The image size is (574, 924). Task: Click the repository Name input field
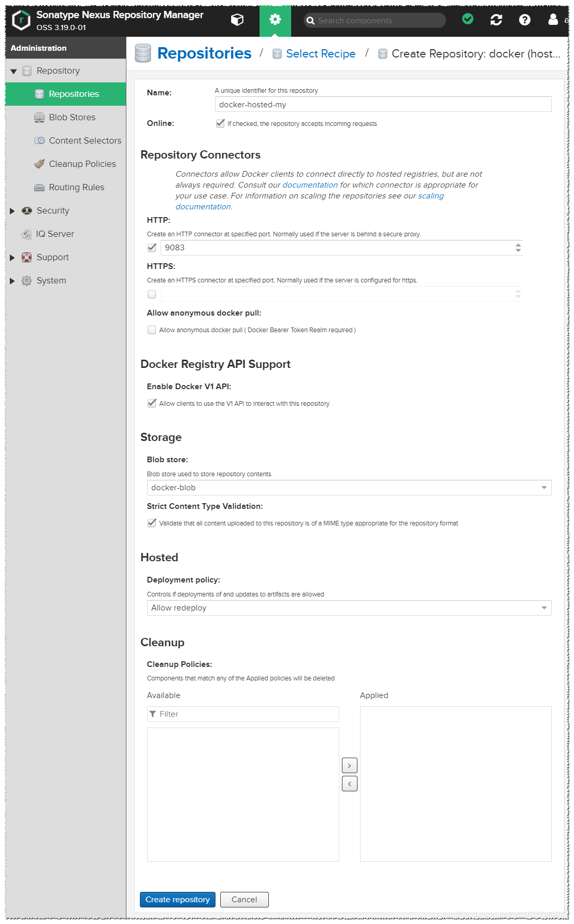pos(383,104)
